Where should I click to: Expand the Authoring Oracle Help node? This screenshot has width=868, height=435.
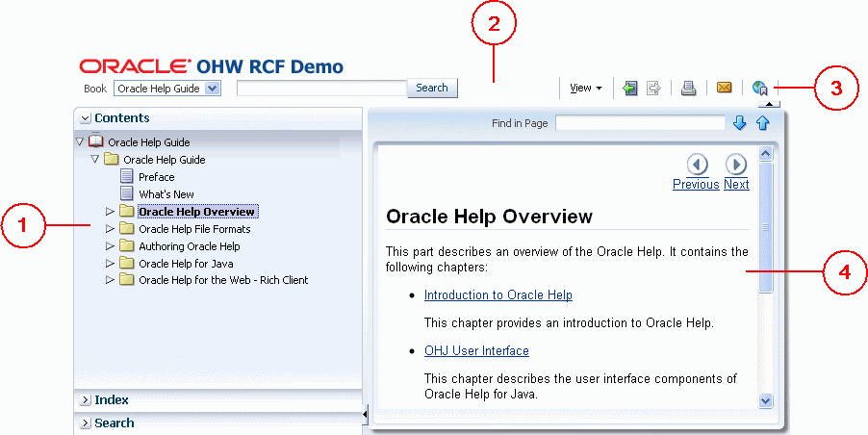click(110, 245)
